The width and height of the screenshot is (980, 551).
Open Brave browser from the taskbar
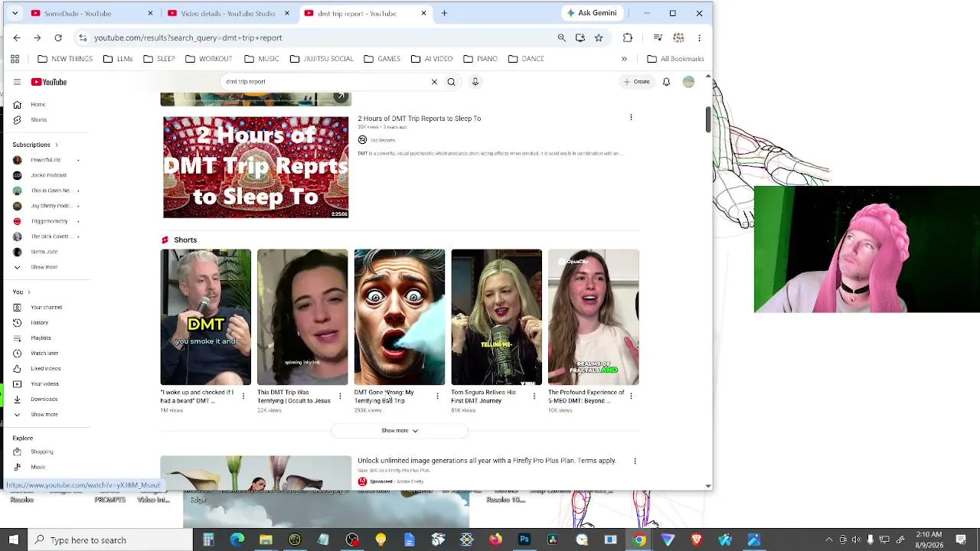(696, 540)
